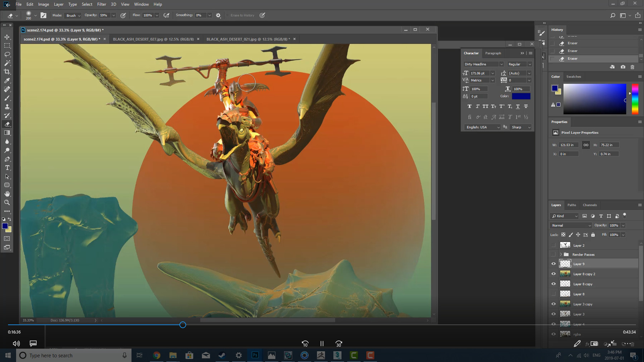
Task: Show Render Passes group visibility
Action: (x=553, y=254)
